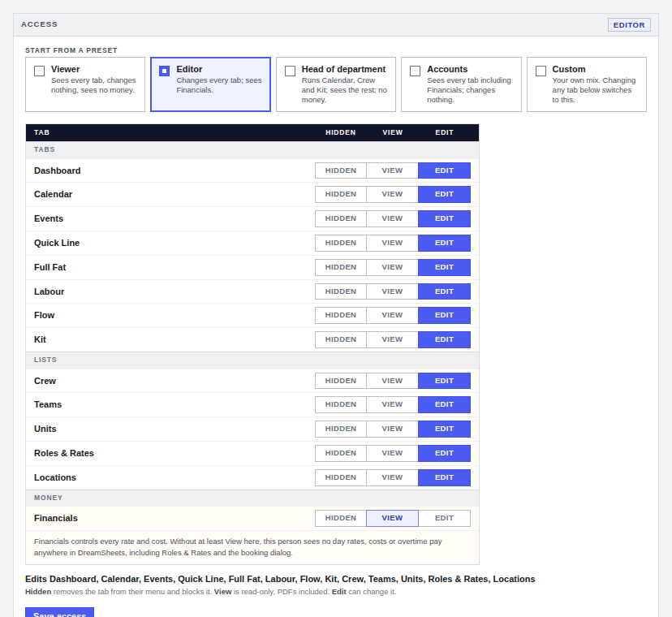Set Flow row to Edit
This screenshot has height=617, width=672.
coord(444,315)
